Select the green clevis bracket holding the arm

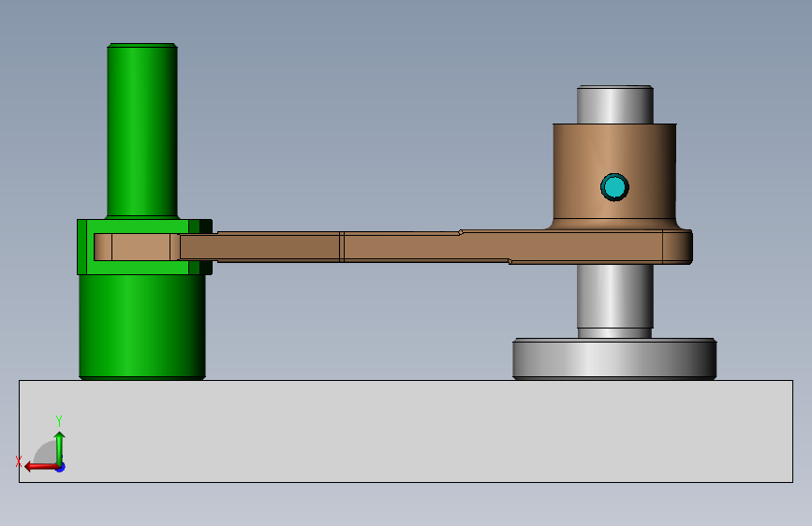pos(144,247)
